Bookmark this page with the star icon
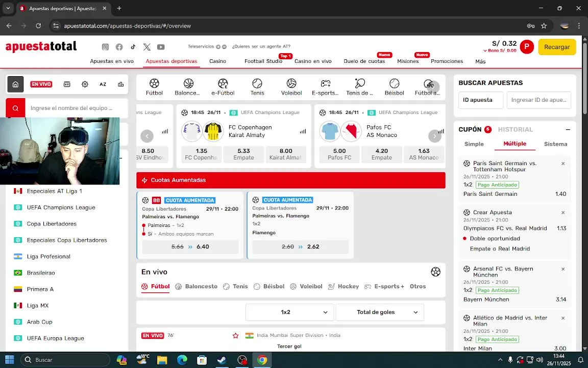588x368 pixels. click(544, 26)
